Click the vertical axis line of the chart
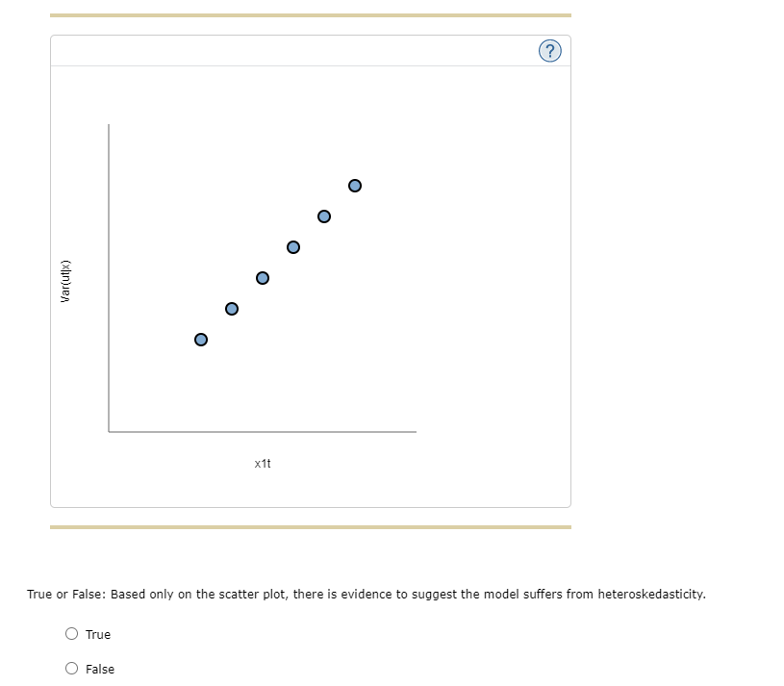Image resolution: width=784 pixels, height=686 pixels. (x=111, y=279)
